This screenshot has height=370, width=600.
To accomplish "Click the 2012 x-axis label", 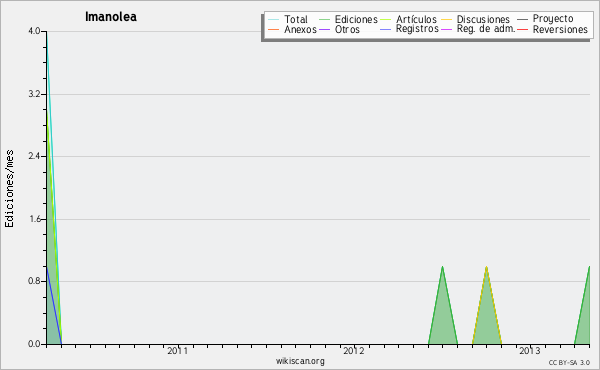I will 354,350.
